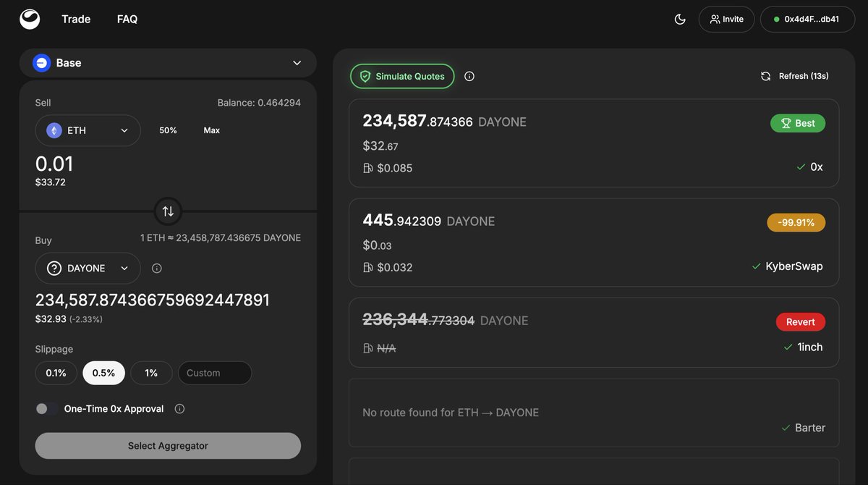Enable the One-Time 0x Approval switch

point(46,409)
